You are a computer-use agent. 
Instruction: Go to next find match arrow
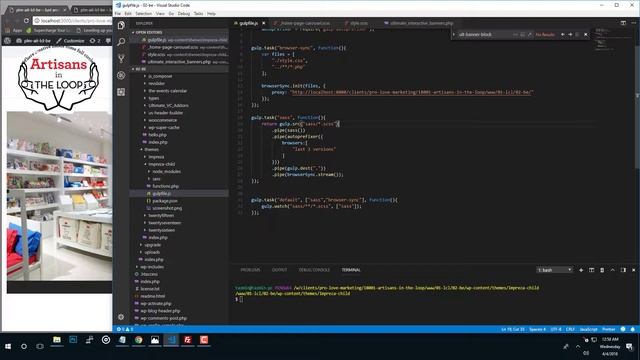coord(570,35)
